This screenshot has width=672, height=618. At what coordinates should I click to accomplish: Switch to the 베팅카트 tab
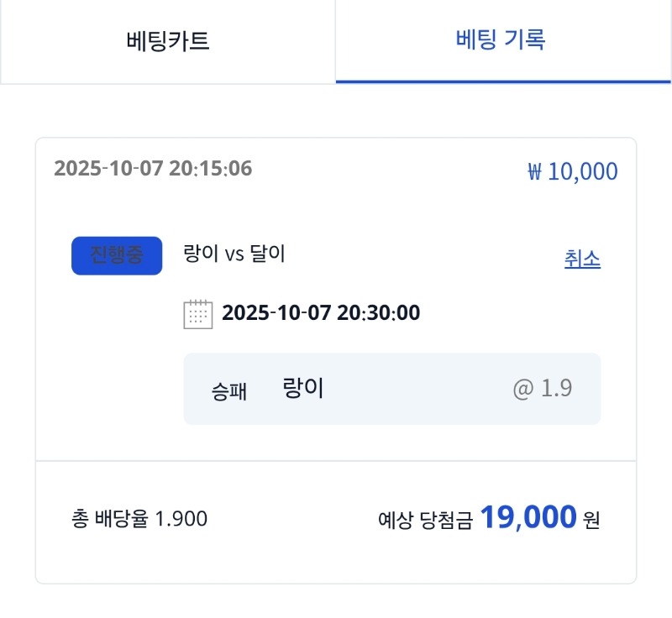point(168,41)
